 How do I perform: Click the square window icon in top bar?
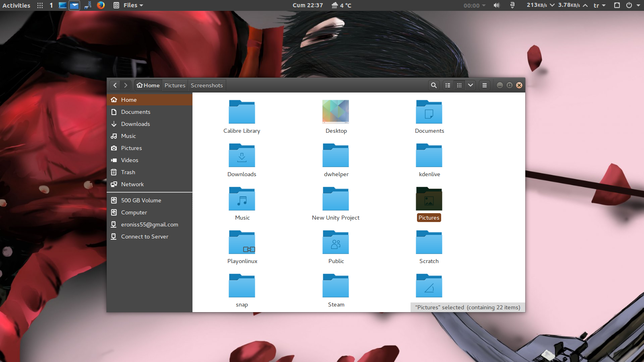click(x=617, y=5)
